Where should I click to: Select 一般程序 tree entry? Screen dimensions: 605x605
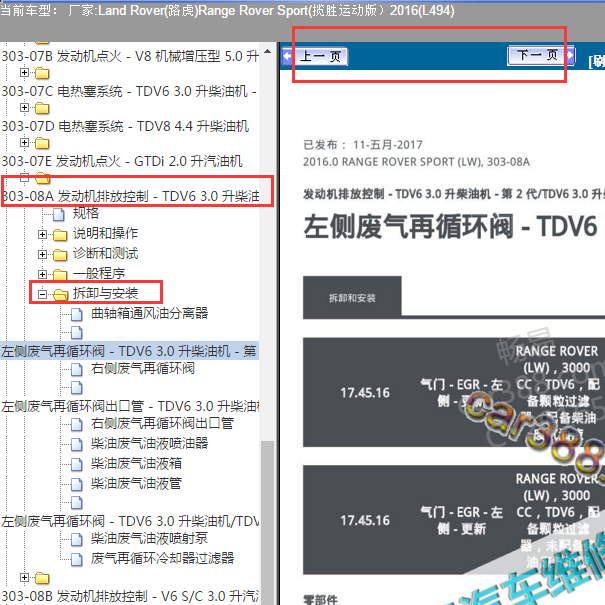[x=99, y=273]
